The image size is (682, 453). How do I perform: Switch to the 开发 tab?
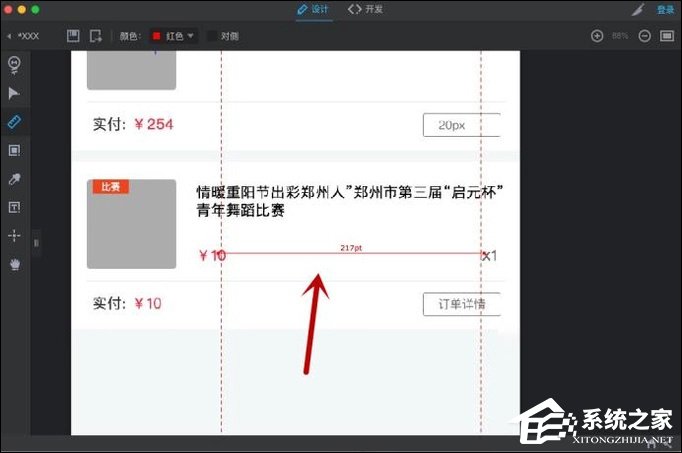point(365,9)
